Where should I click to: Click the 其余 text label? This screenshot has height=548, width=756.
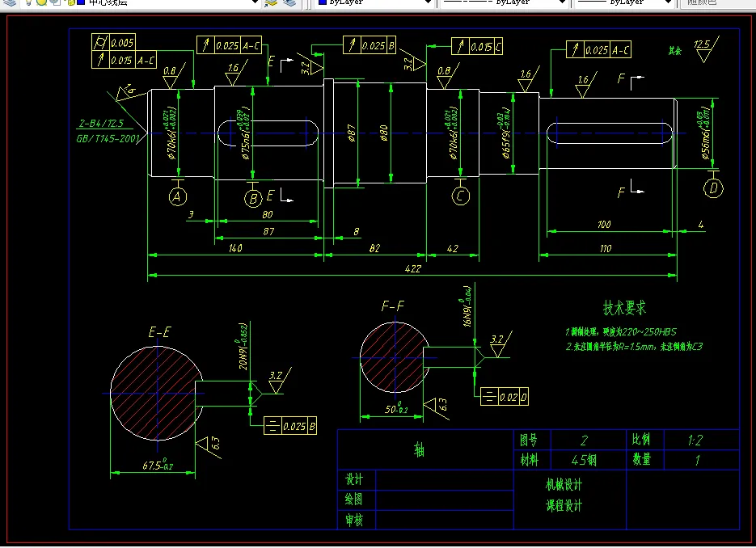tap(675, 51)
